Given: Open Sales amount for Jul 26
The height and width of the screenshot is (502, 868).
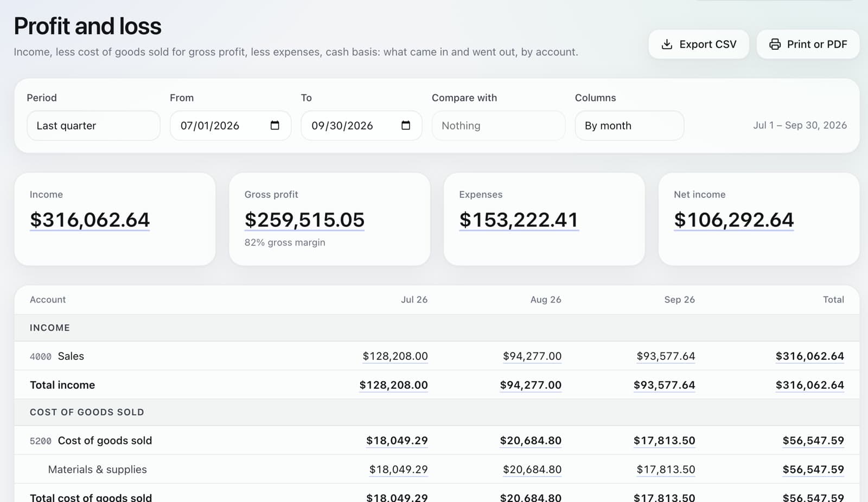Looking at the screenshot, I should pos(395,356).
